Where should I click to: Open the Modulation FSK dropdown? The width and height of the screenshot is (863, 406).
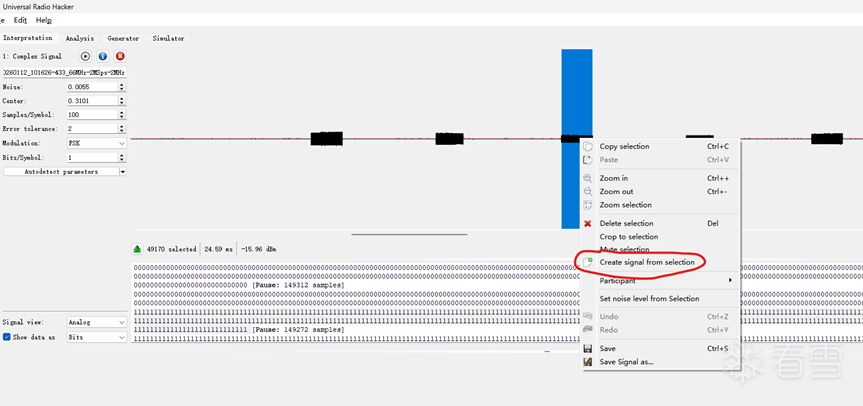pyautogui.click(x=96, y=143)
